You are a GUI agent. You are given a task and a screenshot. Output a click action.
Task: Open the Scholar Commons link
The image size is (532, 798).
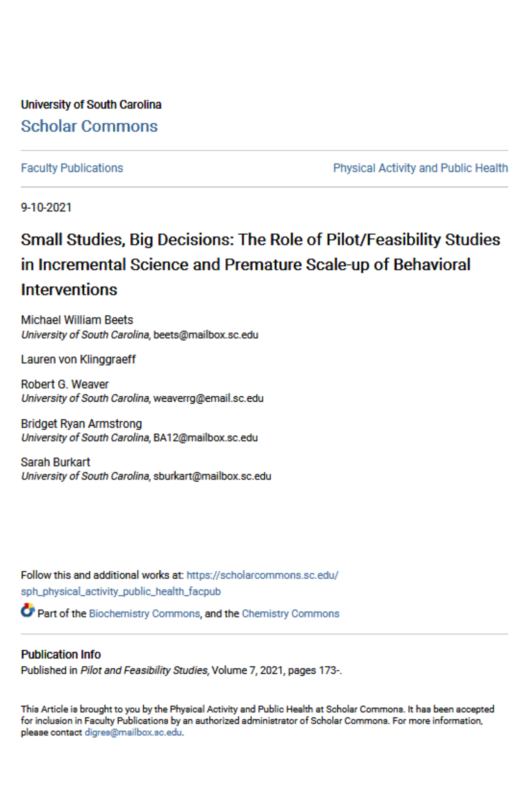89,126
